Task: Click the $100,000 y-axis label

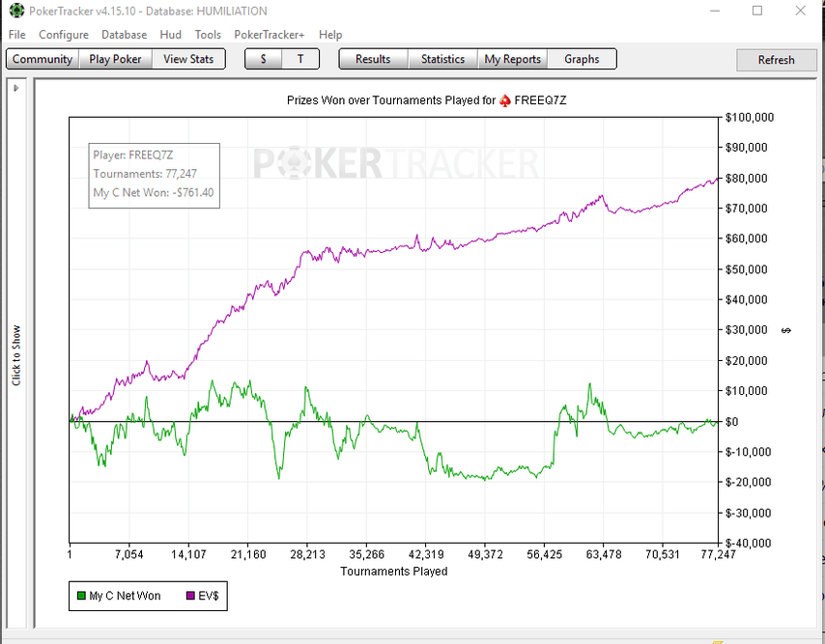Action: click(750, 117)
